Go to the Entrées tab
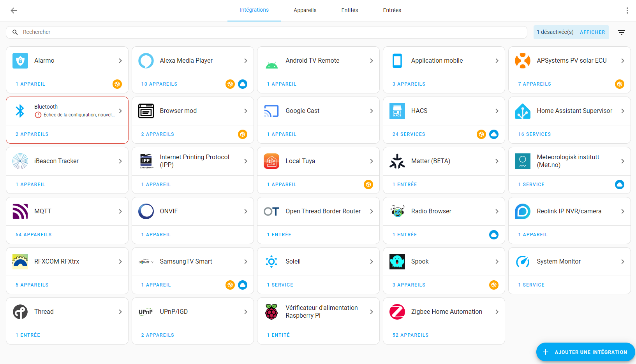Image resolution: width=636 pixels, height=364 pixels. click(x=392, y=11)
